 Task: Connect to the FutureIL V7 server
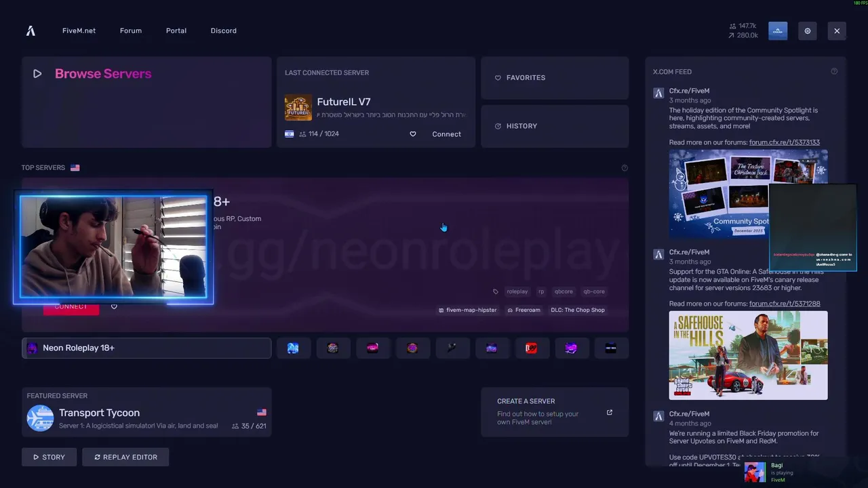pos(446,134)
